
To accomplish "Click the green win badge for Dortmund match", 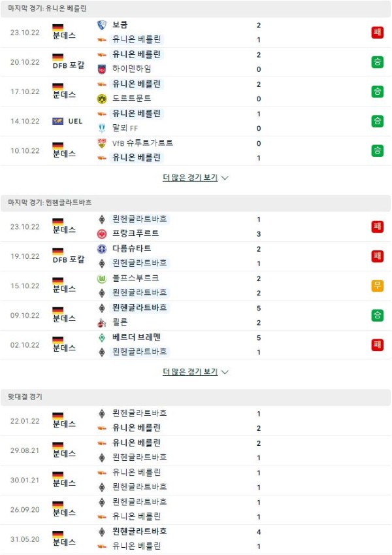I will (378, 92).
